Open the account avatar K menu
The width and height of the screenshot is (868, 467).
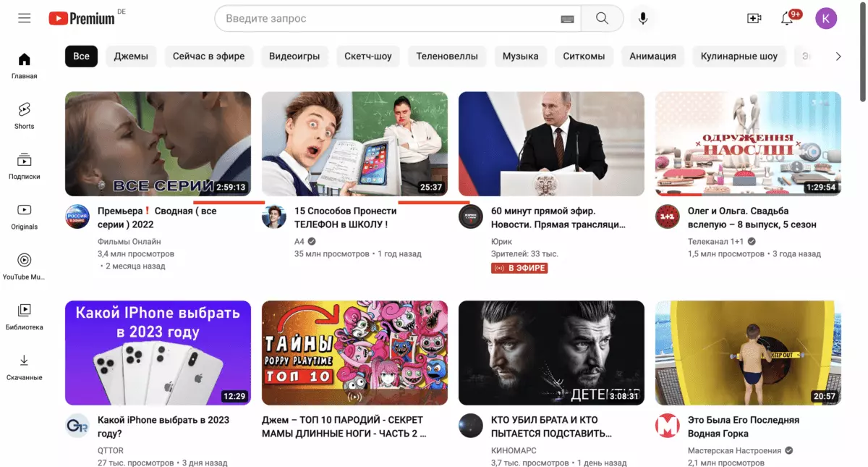tap(826, 19)
